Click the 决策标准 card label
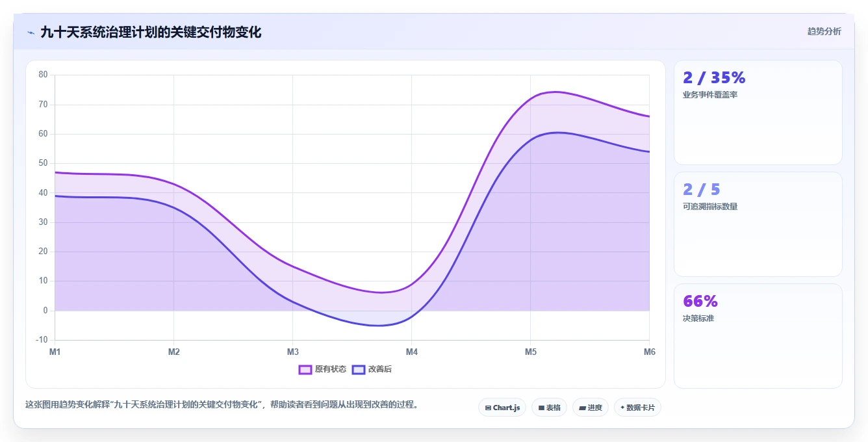The width and height of the screenshot is (868, 442). coord(698,318)
